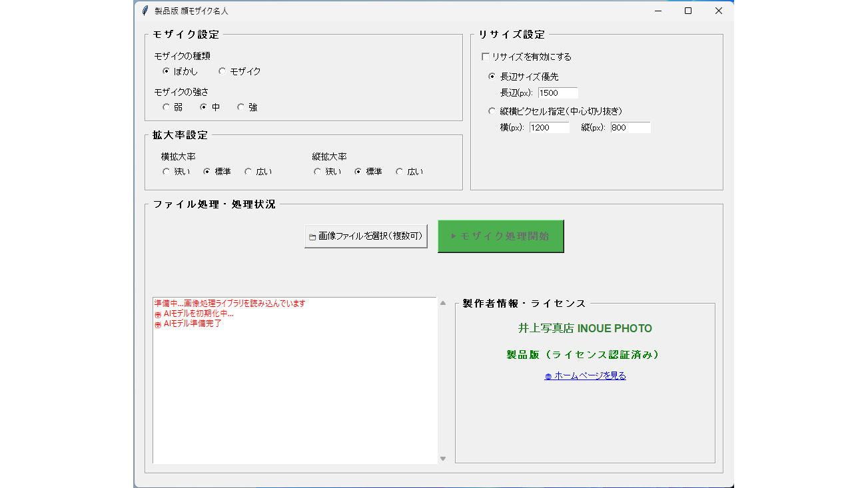Set vertical expansion rate to 狭い
This screenshot has width=868, height=488.
point(317,171)
